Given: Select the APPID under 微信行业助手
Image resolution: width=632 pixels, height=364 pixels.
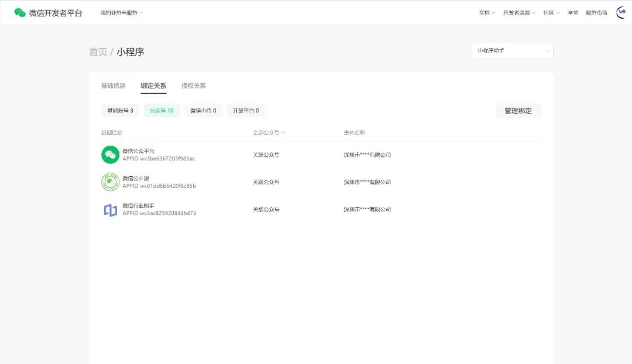Looking at the screenshot, I should click(159, 213).
